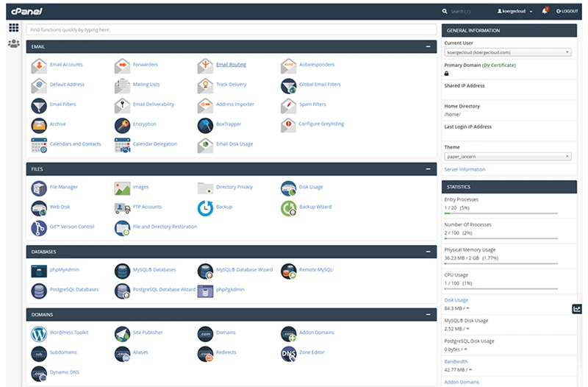Open the Images icon
Screen dimensions: 588x387
click(122, 188)
